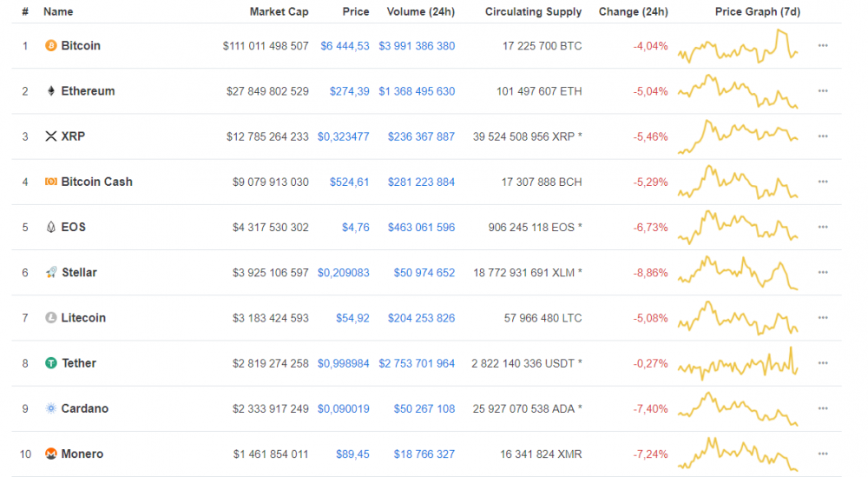
Task: Open the ellipsis menu for Cardano
Action: (823, 409)
